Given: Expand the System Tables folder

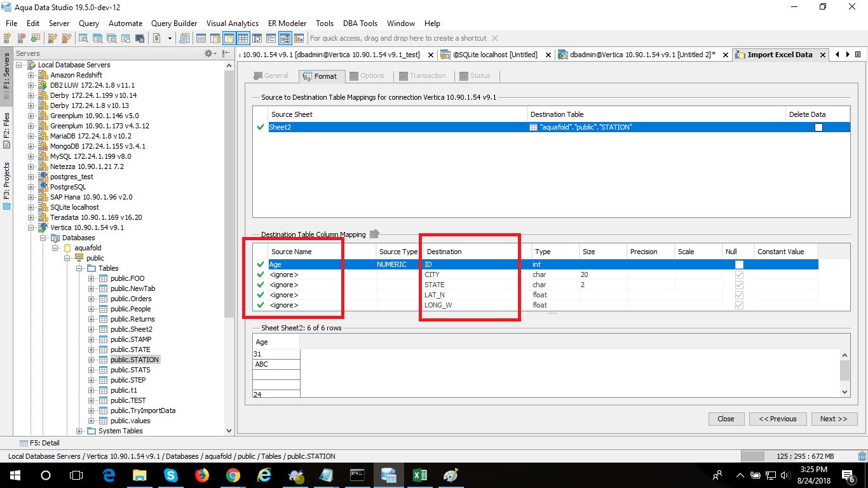Looking at the screenshot, I should 79,431.
